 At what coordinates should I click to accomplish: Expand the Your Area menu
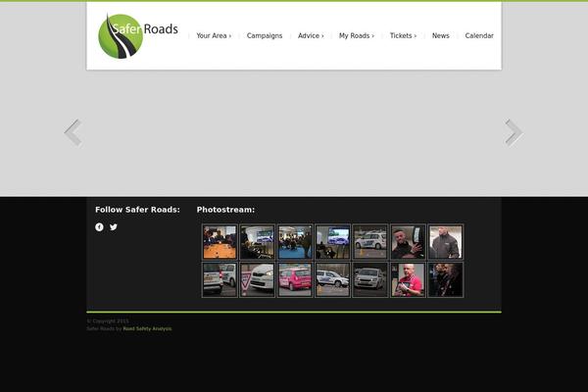214,35
